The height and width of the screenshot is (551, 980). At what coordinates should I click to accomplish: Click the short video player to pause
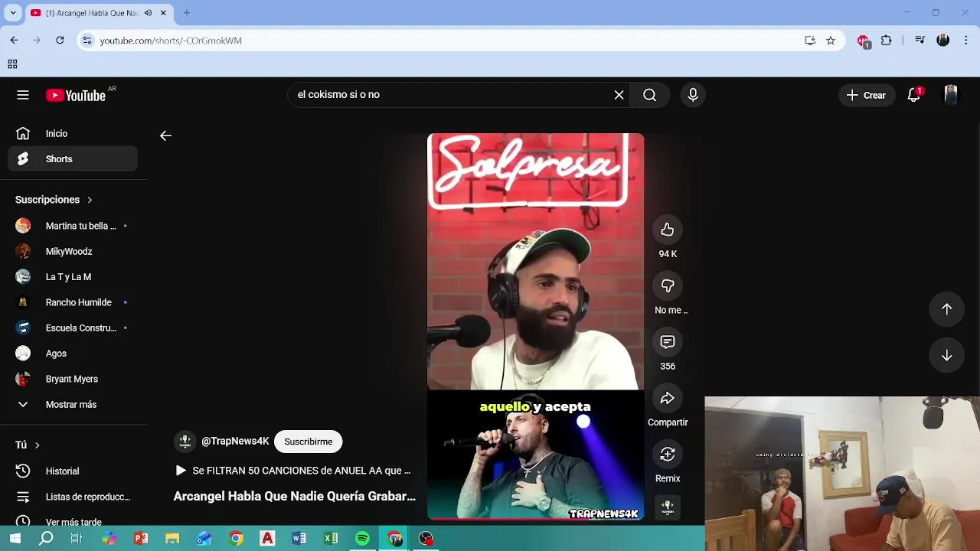pos(535,327)
